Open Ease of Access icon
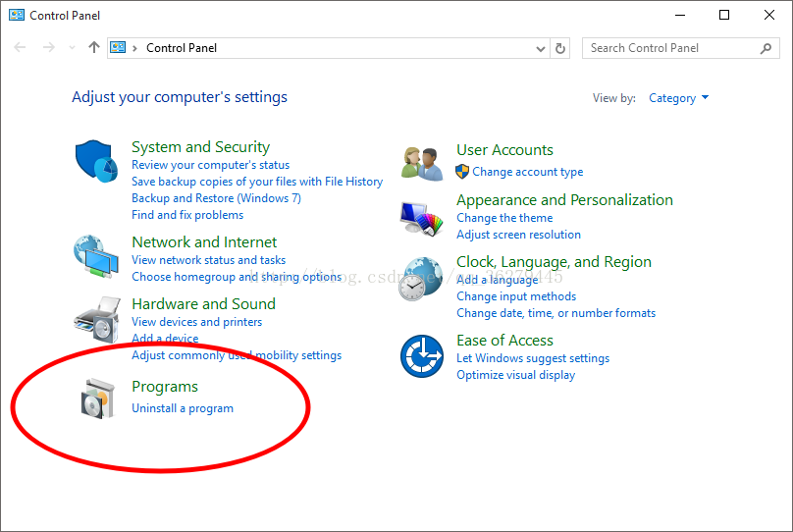The image size is (793, 532). pyautogui.click(x=422, y=356)
